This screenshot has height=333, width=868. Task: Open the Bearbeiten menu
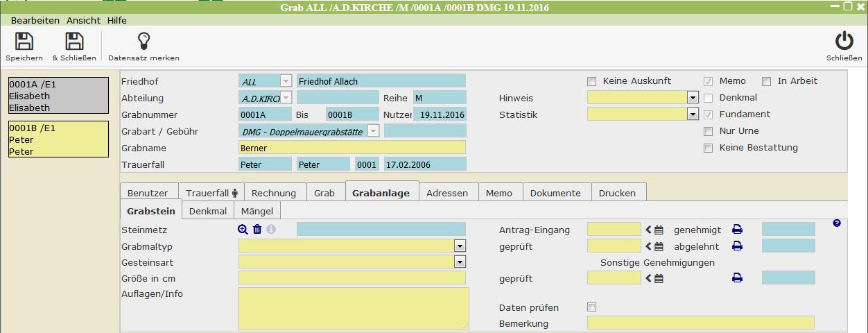[35, 21]
